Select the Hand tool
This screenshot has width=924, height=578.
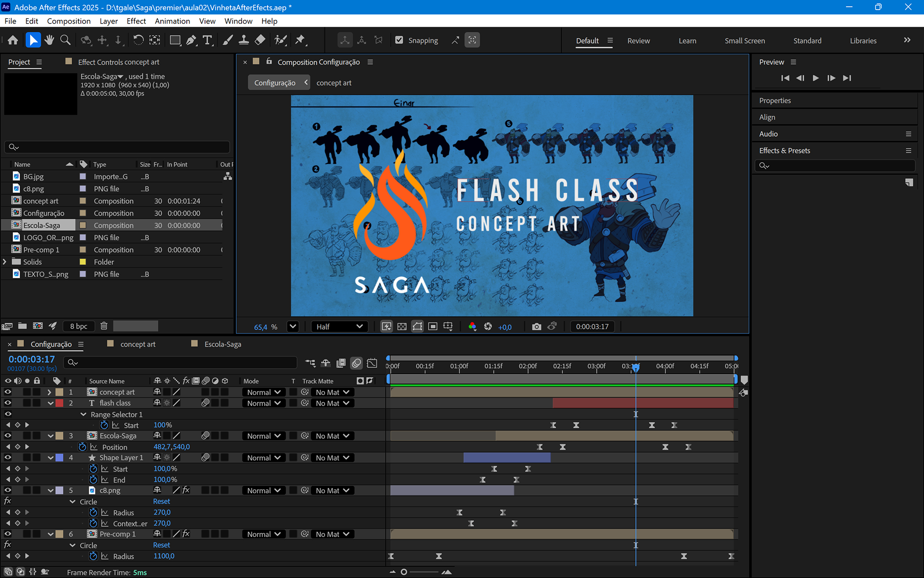point(49,40)
